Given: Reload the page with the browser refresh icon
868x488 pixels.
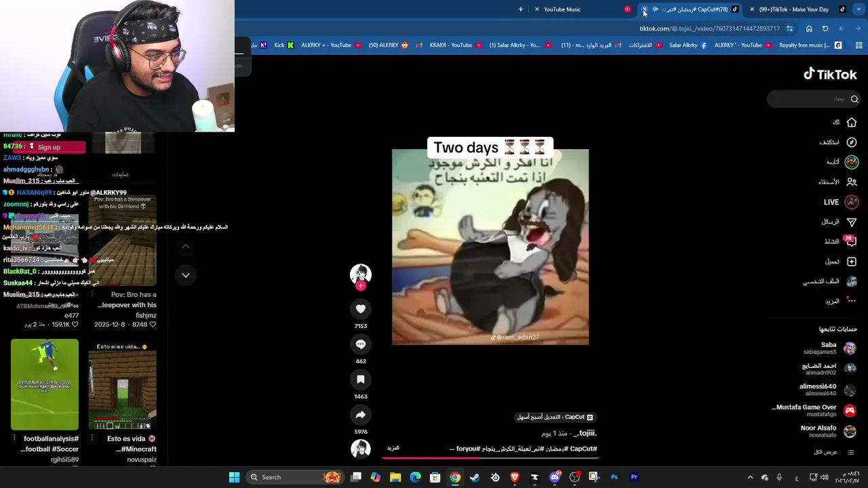Looking at the screenshot, I should (x=825, y=28).
